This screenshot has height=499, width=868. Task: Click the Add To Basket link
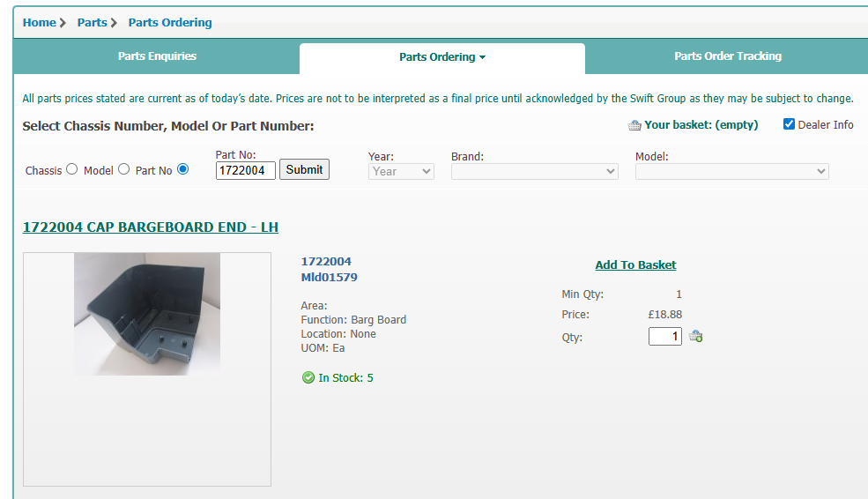(x=635, y=264)
